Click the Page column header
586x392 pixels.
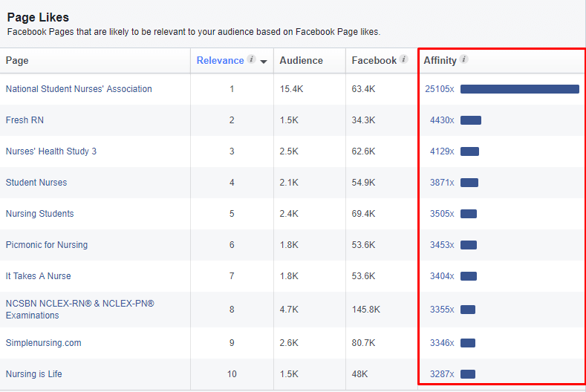click(x=17, y=61)
